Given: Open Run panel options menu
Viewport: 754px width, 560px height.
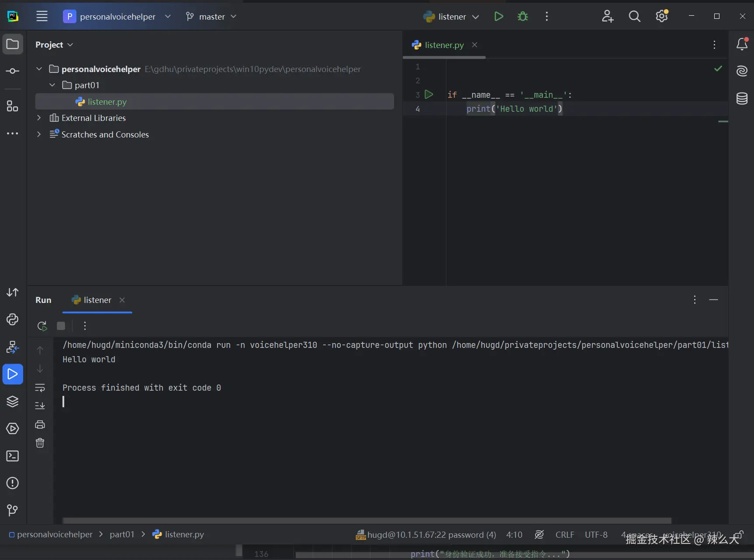Looking at the screenshot, I should click(695, 300).
